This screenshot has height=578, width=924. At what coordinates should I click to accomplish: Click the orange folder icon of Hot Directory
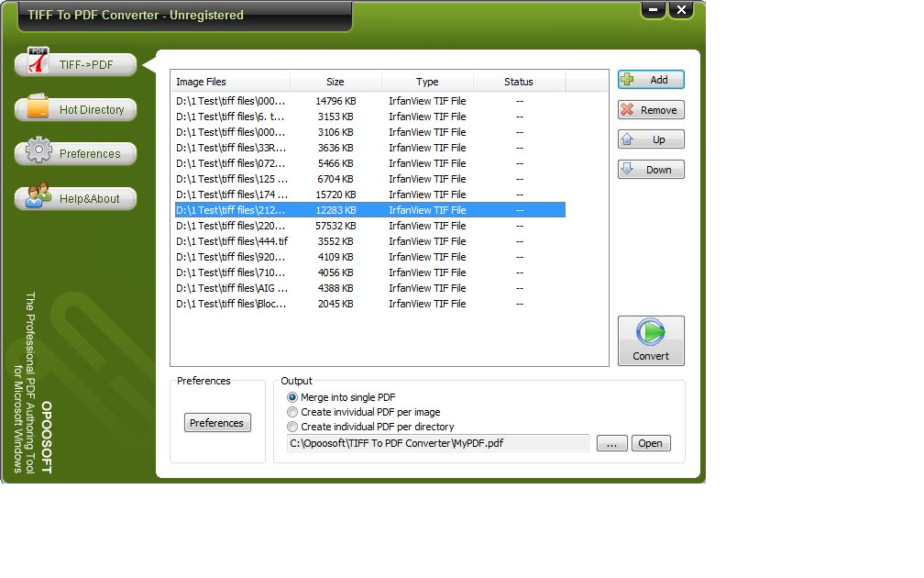pos(38,106)
